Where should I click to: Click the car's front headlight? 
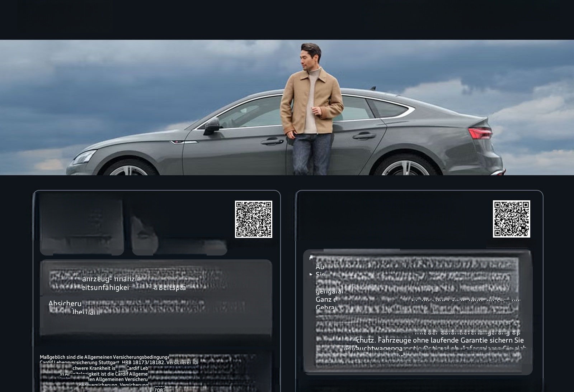[x=85, y=157]
